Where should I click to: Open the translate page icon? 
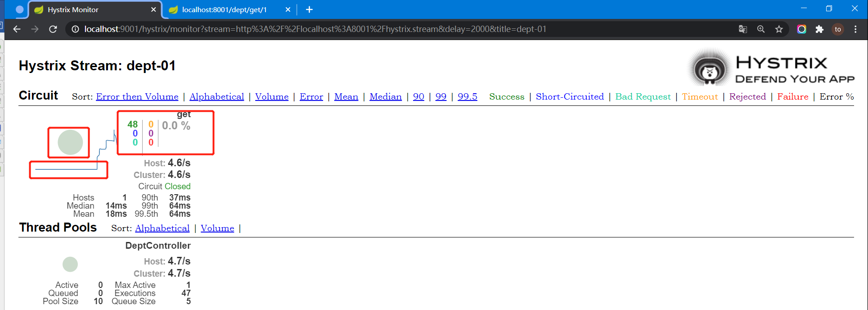click(x=743, y=29)
